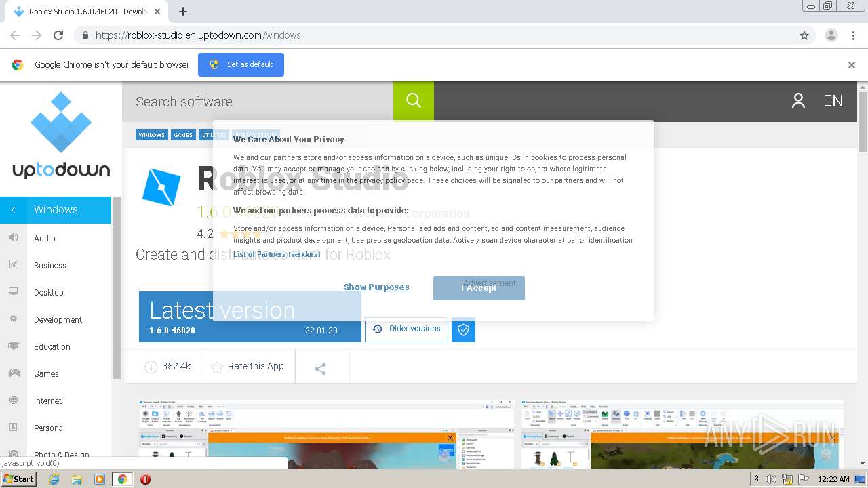The height and width of the screenshot is (488, 868).
Task: Click the WINDOWS breadcrumb tag
Action: click(x=152, y=135)
